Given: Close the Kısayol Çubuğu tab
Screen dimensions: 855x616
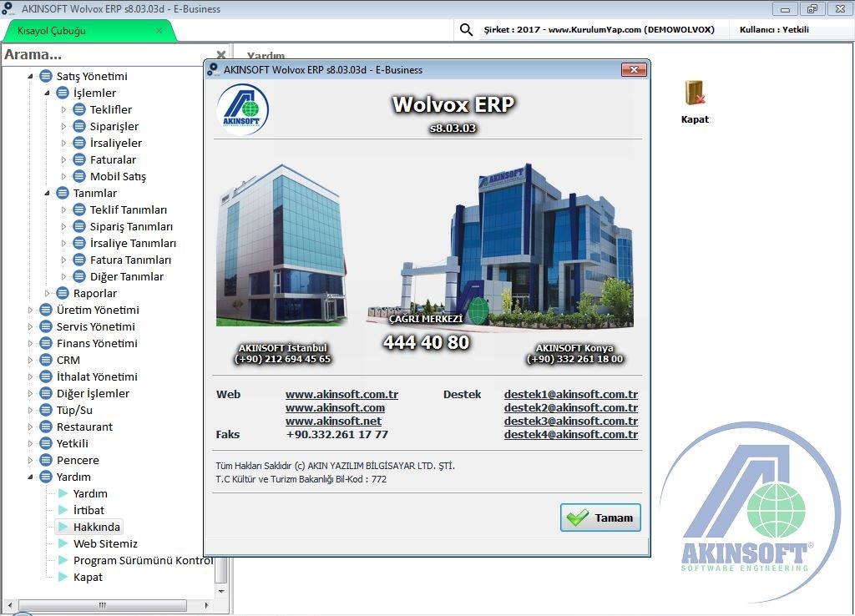Looking at the screenshot, I should [x=159, y=31].
